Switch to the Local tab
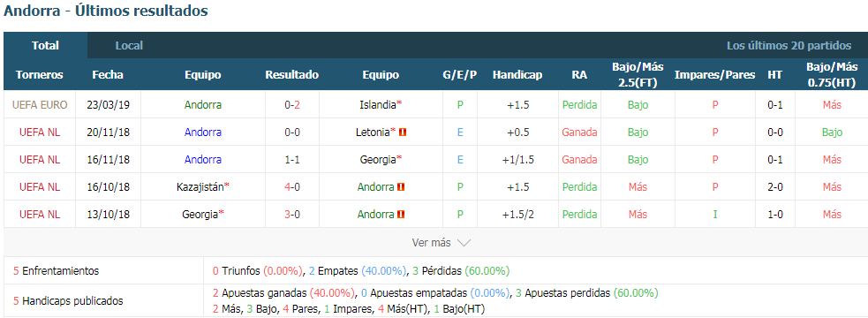Viewport: 868px width, 318px height. point(129,45)
